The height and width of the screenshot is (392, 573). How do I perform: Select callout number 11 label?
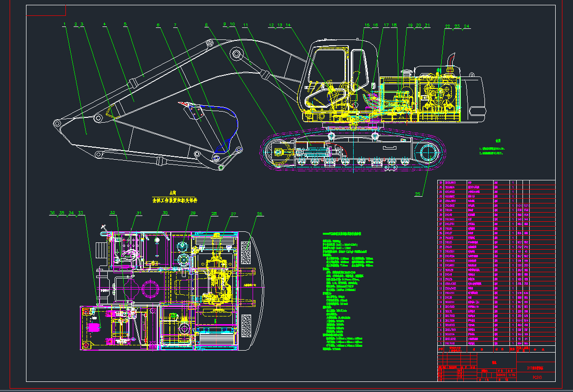click(x=245, y=25)
